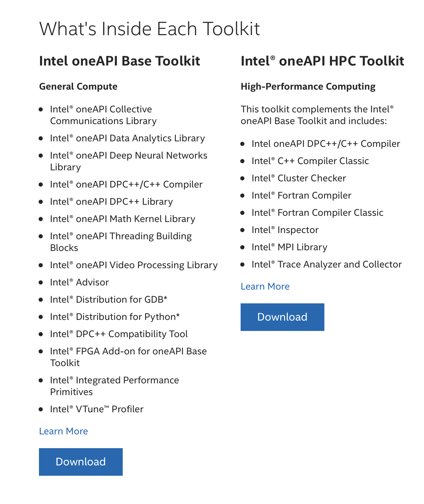
Task: Click the High-Performance Computing subheading
Action: point(308,86)
